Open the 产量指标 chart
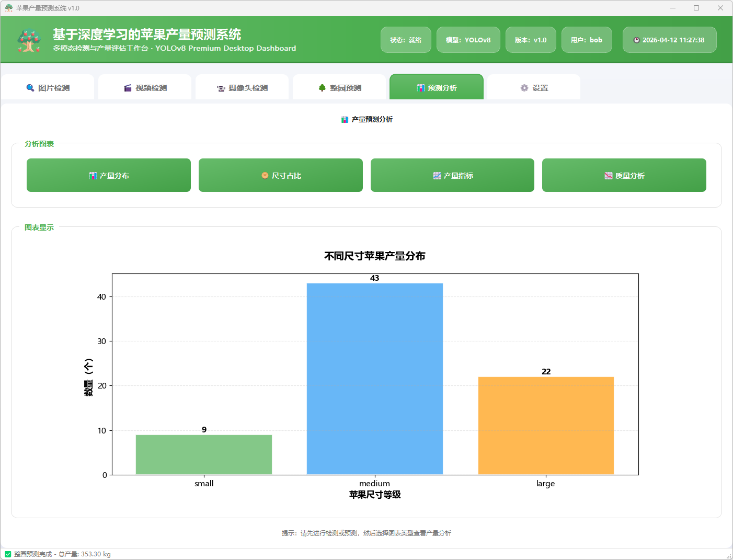 (452, 176)
